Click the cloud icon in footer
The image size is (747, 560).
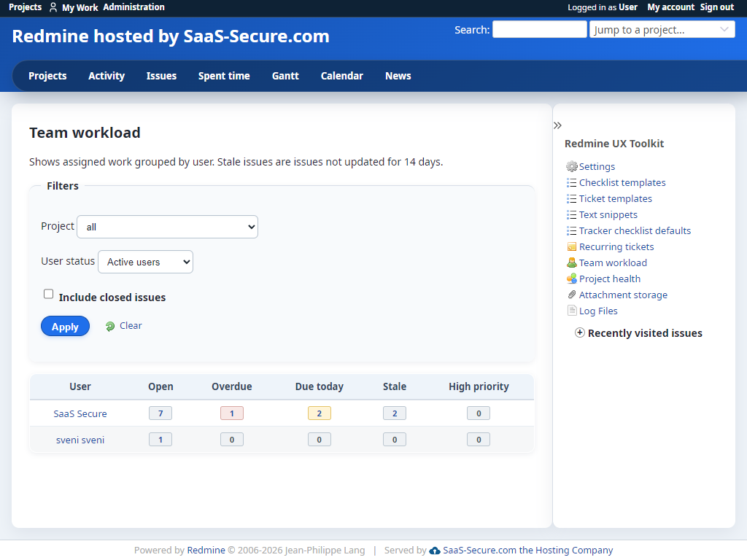click(x=435, y=551)
